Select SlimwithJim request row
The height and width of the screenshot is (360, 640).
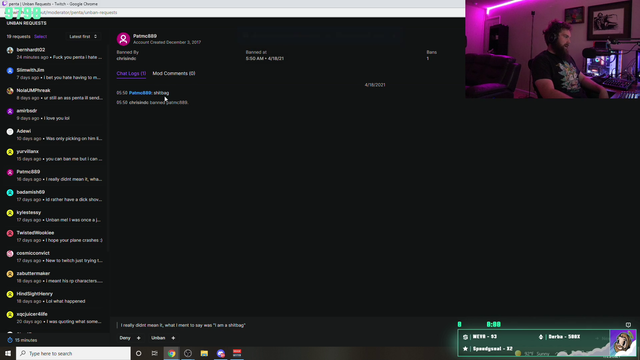(x=55, y=74)
